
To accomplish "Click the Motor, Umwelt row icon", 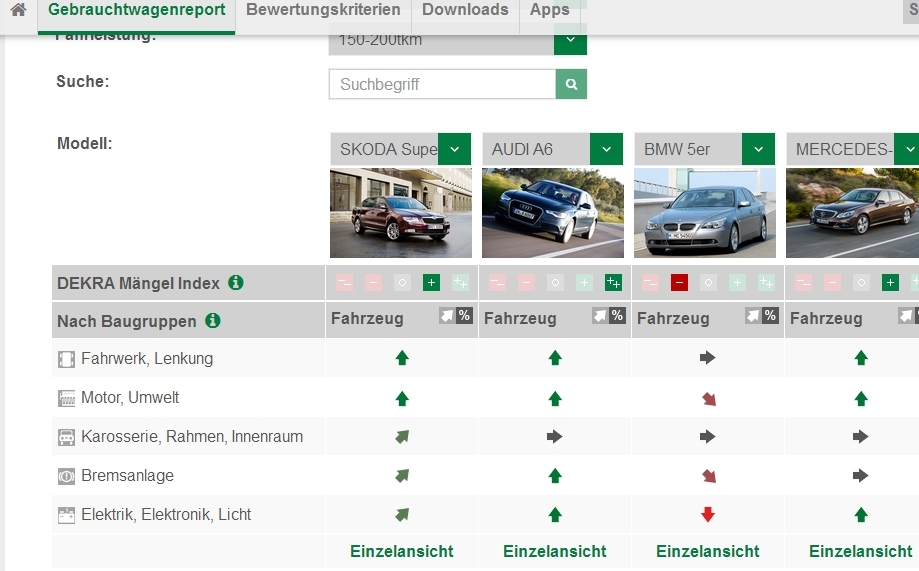I will click(66, 398).
